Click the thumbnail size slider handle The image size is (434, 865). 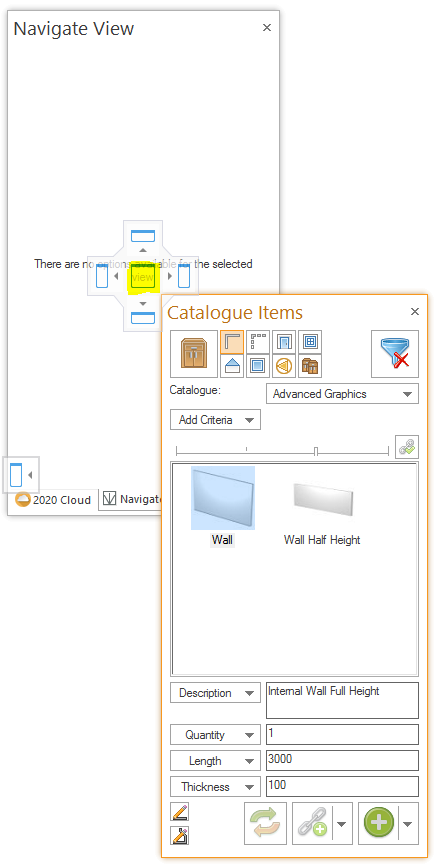315,451
